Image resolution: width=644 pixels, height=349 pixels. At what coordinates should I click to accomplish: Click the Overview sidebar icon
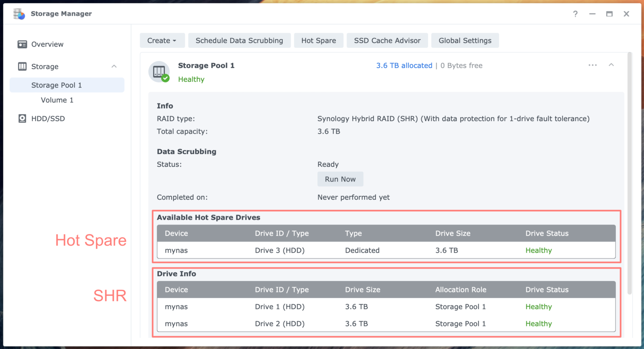click(22, 44)
